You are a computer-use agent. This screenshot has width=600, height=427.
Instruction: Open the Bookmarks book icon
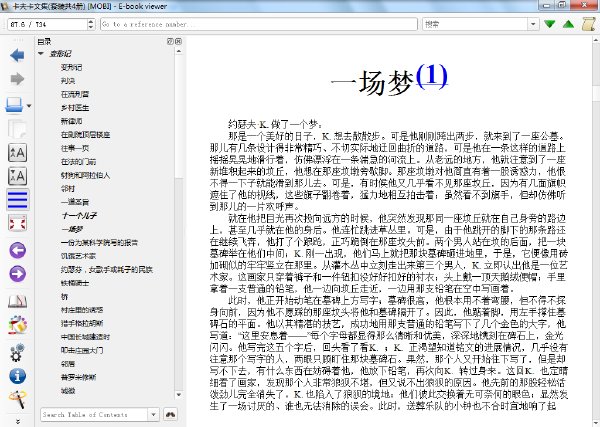[17, 301]
